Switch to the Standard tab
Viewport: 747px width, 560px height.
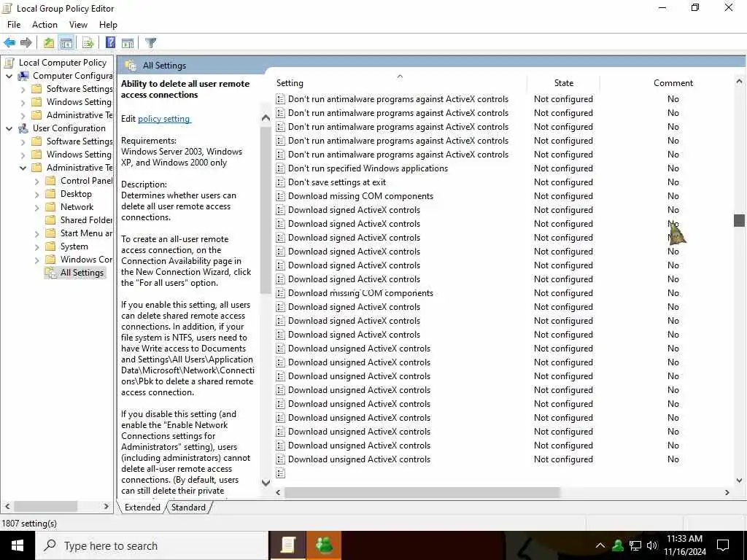pos(188,507)
